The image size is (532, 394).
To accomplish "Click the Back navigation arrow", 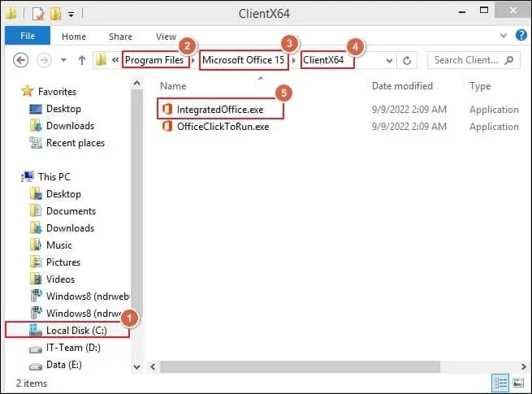I will pos(21,60).
